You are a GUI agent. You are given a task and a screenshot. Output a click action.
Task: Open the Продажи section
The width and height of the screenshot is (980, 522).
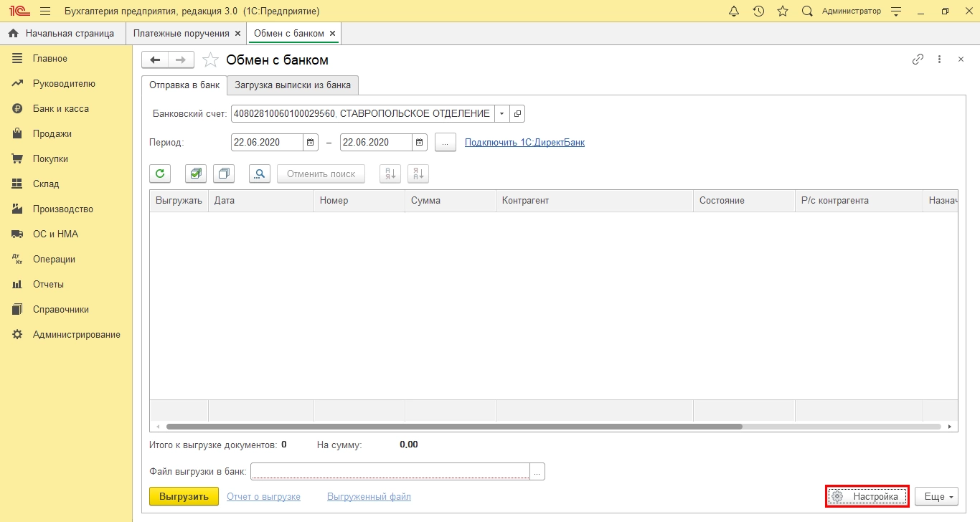click(52, 134)
